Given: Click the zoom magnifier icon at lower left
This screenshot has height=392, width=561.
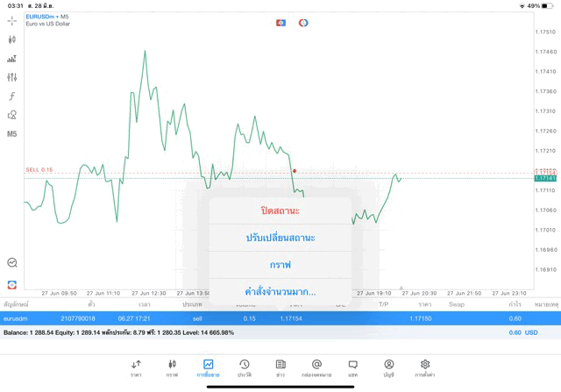Looking at the screenshot, I should pos(12,262).
